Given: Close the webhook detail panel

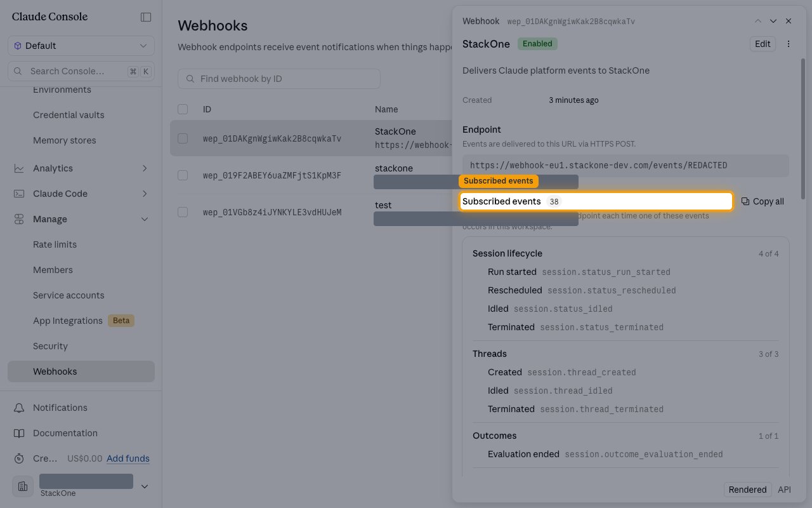Looking at the screenshot, I should 789,21.
